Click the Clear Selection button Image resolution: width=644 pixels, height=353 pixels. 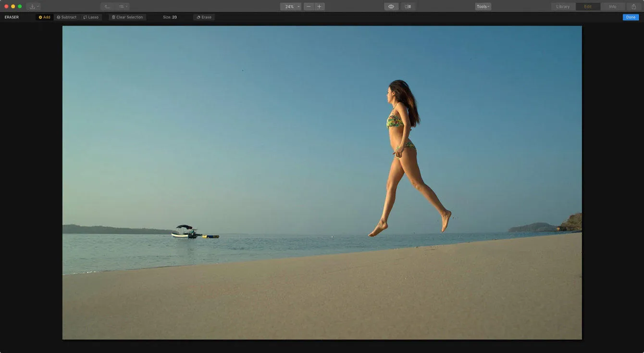(x=127, y=17)
